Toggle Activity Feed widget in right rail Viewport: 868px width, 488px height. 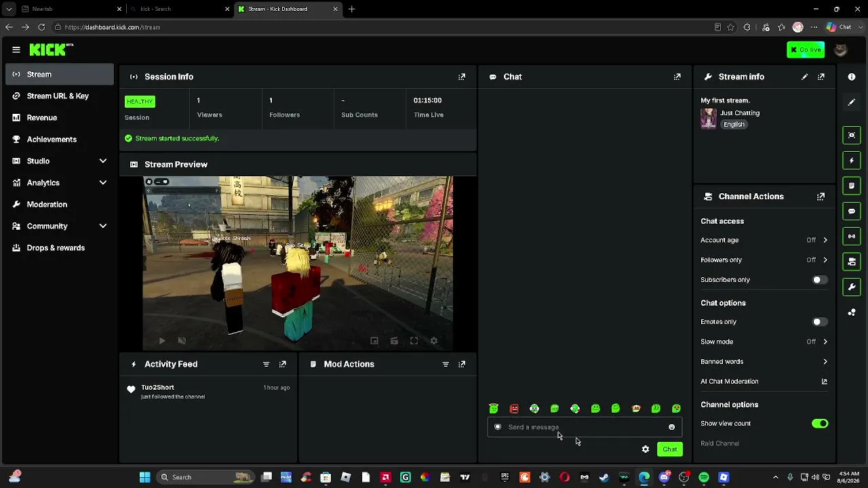852,161
